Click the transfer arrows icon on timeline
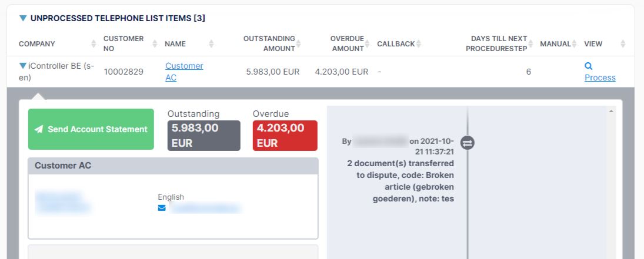The image size is (644, 259). pos(468,143)
